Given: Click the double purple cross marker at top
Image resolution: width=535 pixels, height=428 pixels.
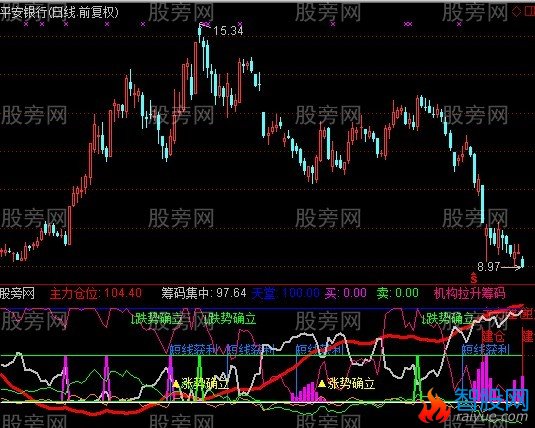Looking at the screenshot, I should click(408, 24).
